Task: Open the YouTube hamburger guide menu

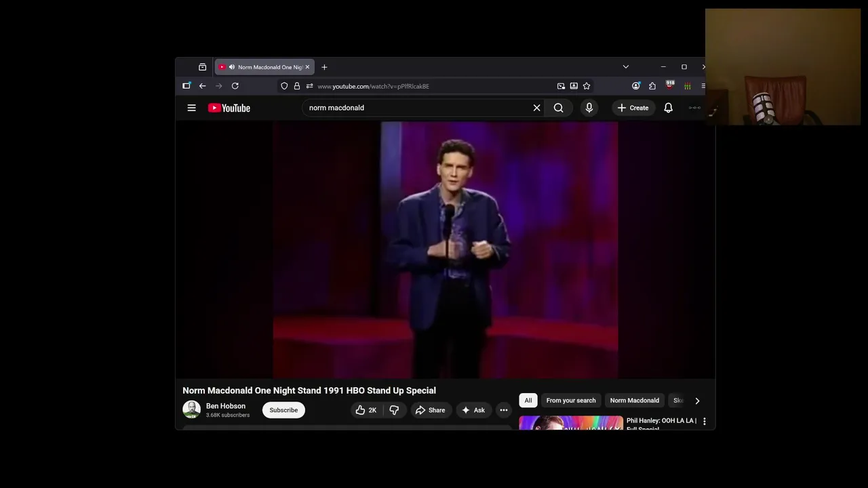Action: (x=191, y=108)
